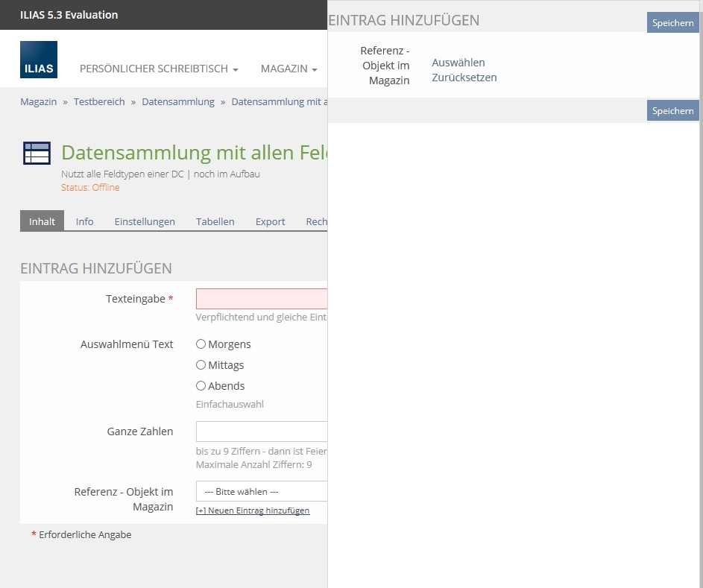Click the Zurücksetzen link

(x=464, y=78)
